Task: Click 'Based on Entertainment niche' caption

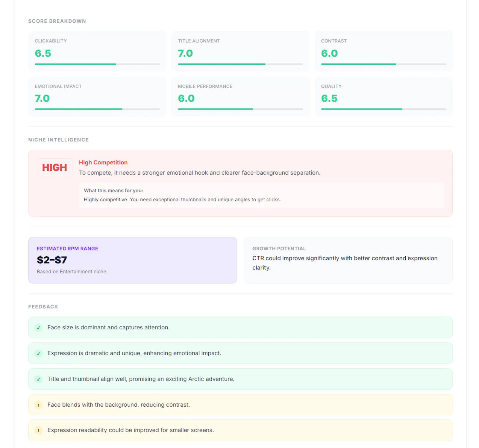Action: tap(72, 272)
